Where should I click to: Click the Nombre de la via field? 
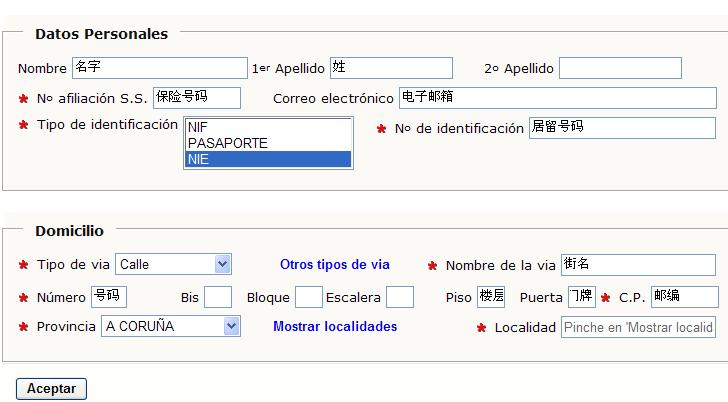[x=637, y=265]
